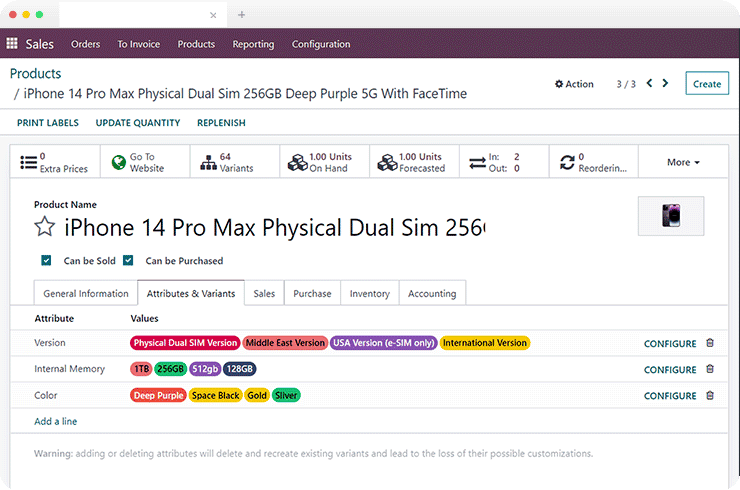740x490 pixels.
Task: Expand the More dropdown
Action: [x=683, y=162]
